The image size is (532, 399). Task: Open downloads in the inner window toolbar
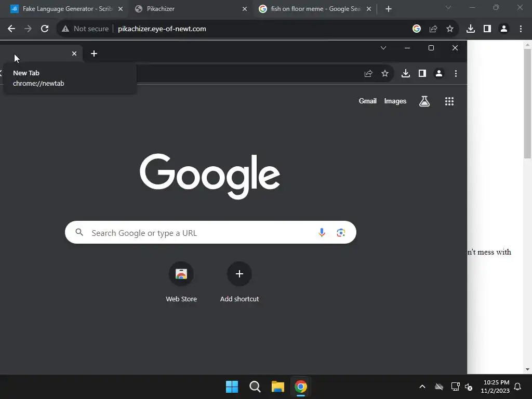pos(405,73)
